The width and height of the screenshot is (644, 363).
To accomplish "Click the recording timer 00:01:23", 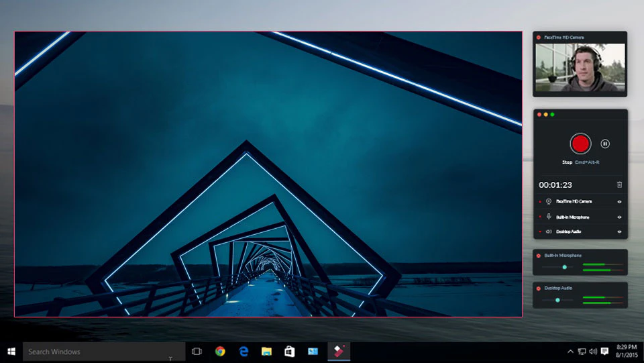I will click(555, 185).
